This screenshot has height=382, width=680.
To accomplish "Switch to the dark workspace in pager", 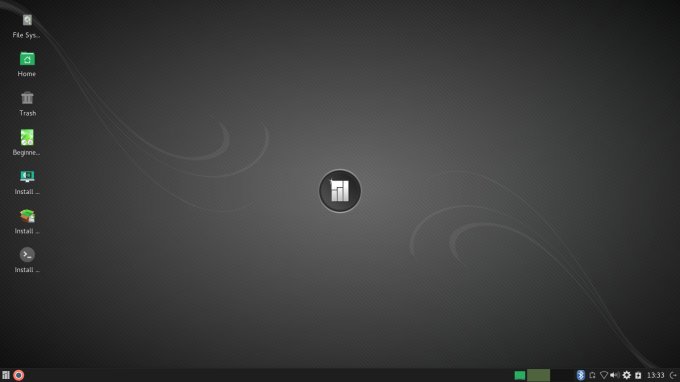I will click(x=562, y=375).
